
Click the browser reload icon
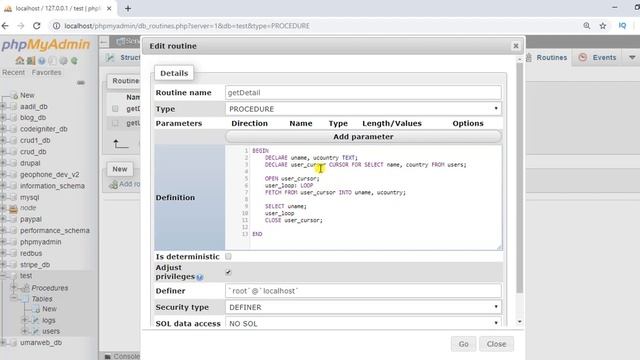point(37,26)
